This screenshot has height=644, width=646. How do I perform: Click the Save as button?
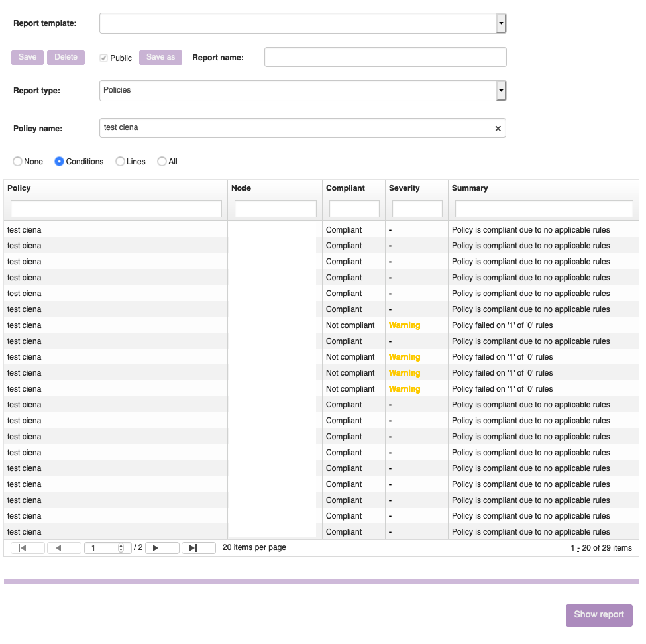(x=160, y=58)
